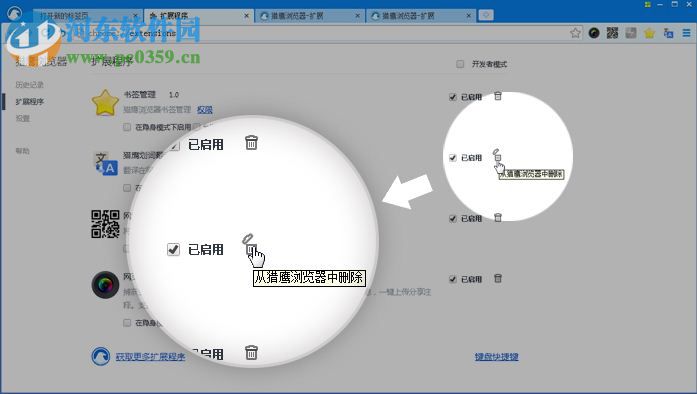Screen dimensions: 697x394
Task: Click the skin/theme icon beside the minimize button
Action: click(x=648, y=4)
